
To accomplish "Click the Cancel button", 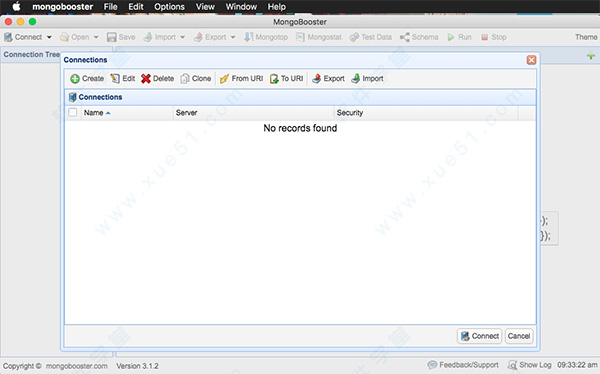I will pyautogui.click(x=519, y=336).
